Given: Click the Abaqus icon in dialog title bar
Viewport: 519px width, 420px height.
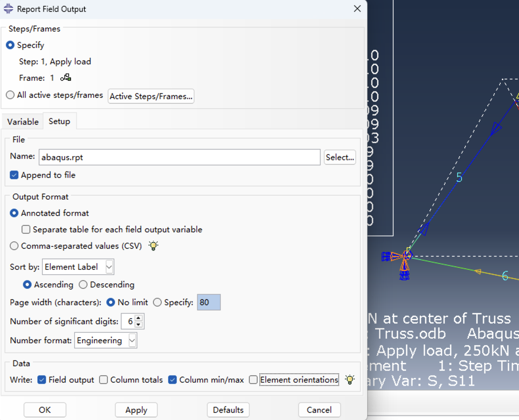Looking at the screenshot, I should pyautogui.click(x=9, y=9).
